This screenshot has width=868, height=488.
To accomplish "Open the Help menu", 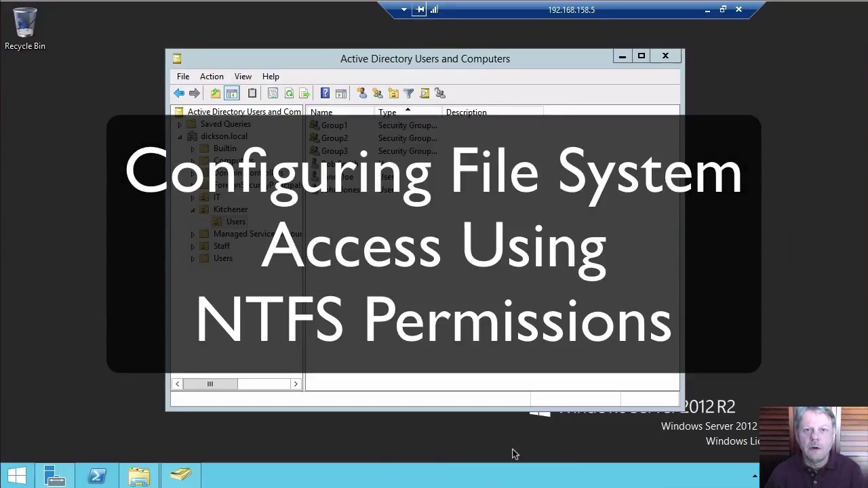I will point(271,77).
